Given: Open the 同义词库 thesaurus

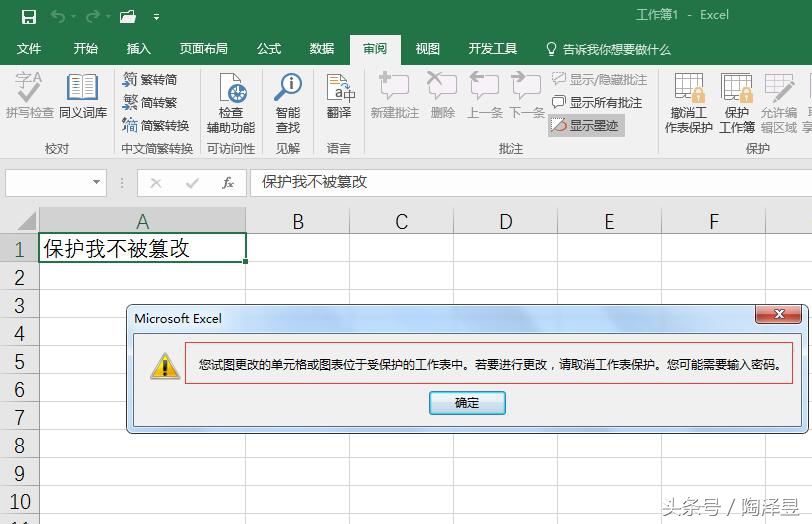Looking at the screenshot, I should 83,95.
